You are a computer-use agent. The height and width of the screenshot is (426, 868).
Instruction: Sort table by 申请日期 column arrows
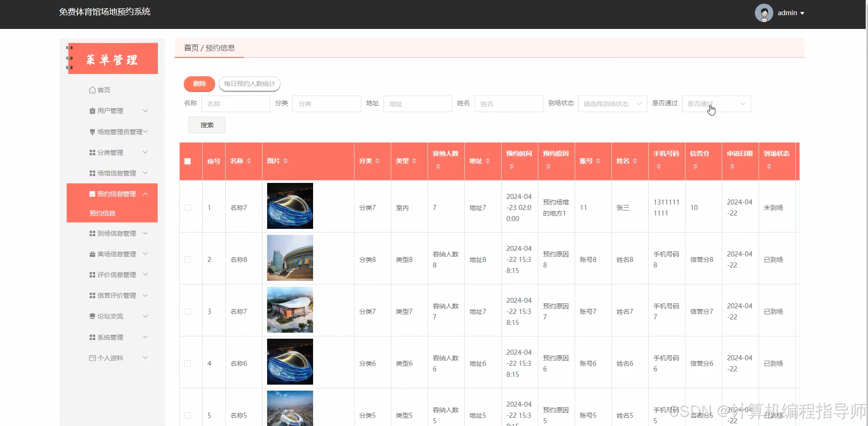pyautogui.click(x=732, y=166)
